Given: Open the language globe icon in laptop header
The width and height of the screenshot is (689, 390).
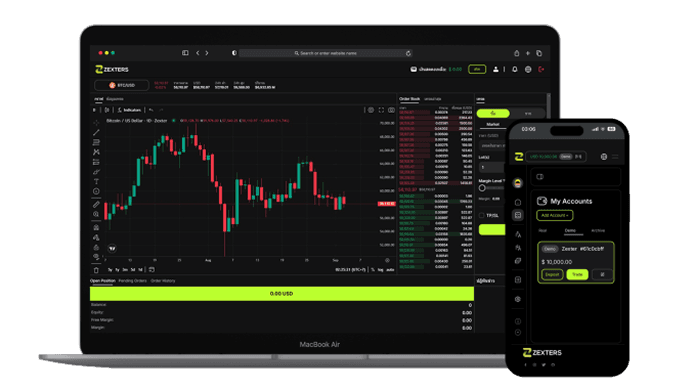Looking at the screenshot, I should tap(528, 69).
